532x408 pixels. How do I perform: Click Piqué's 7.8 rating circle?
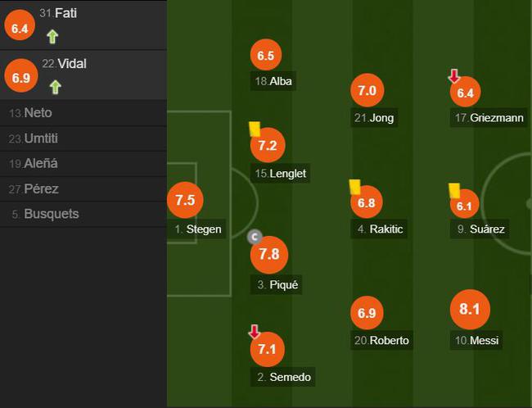pyautogui.click(x=269, y=255)
